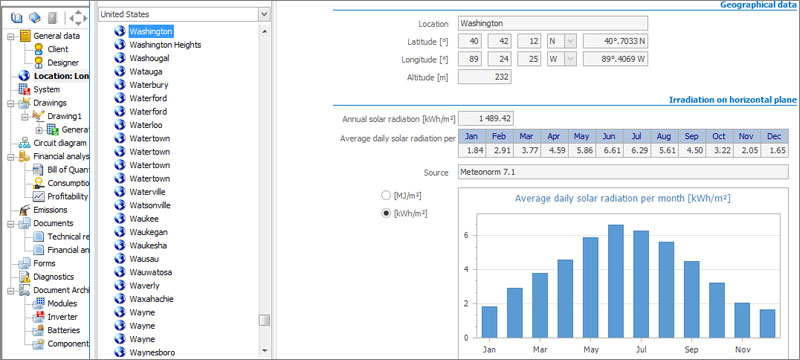Image resolution: width=800 pixels, height=360 pixels.
Task: Expand the Generator node under Drawing1
Action: [x=39, y=130]
